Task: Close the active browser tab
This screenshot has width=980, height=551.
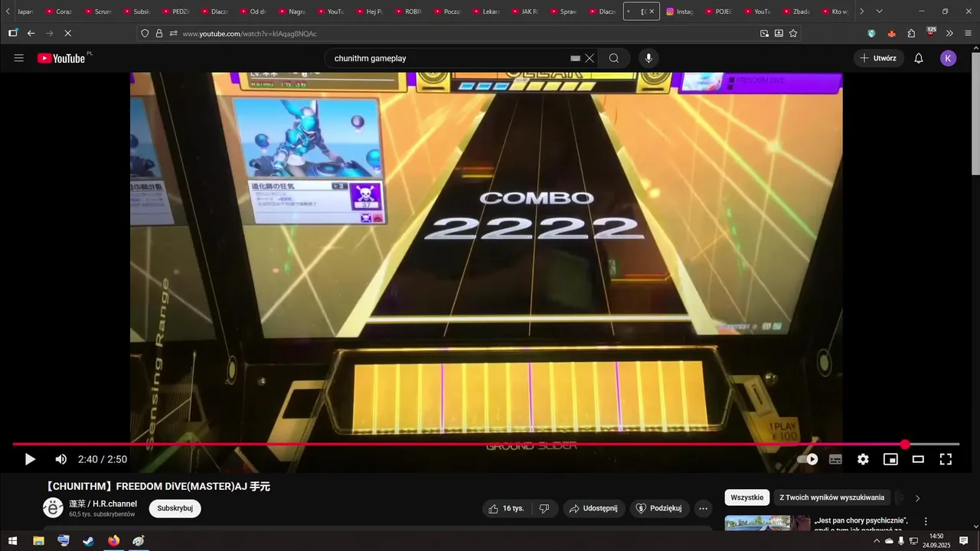Action: coord(652,11)
